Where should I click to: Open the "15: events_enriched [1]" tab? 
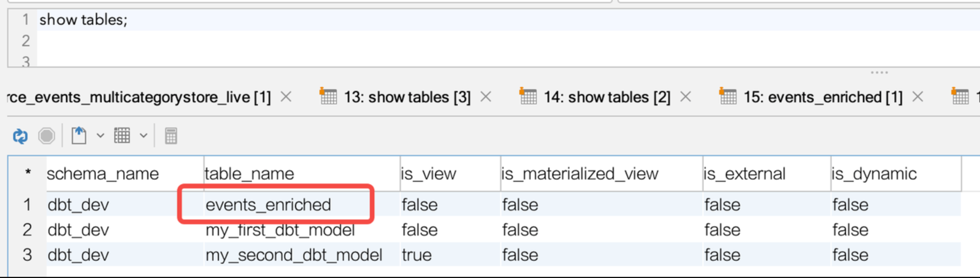click(823, 97)
